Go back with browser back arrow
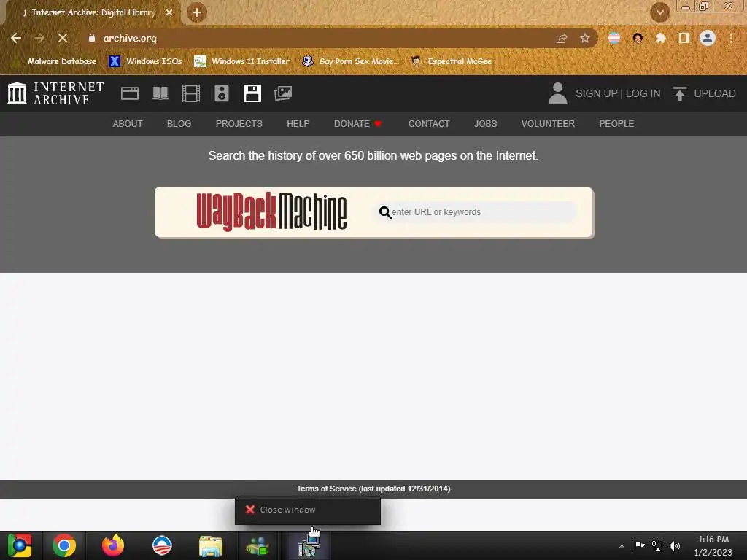Image resolution: width=747 pixels, height=560 pixels. click(x=16, y=38)
